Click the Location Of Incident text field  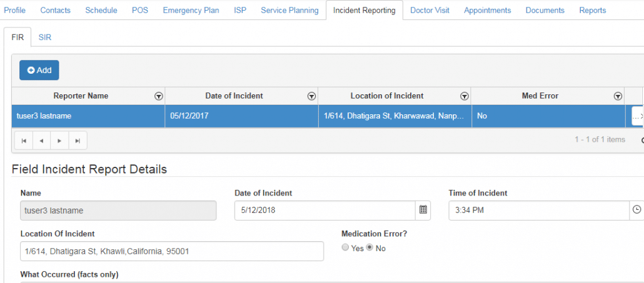172,251
